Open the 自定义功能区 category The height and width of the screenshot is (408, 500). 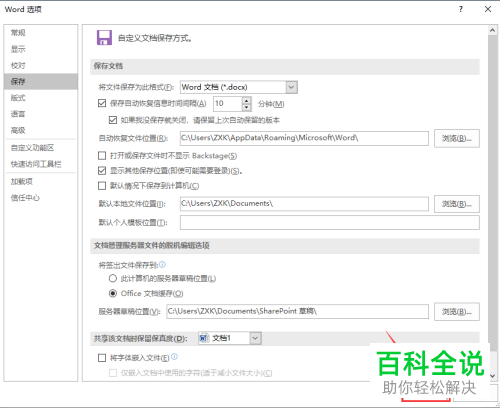click(41, 148)
